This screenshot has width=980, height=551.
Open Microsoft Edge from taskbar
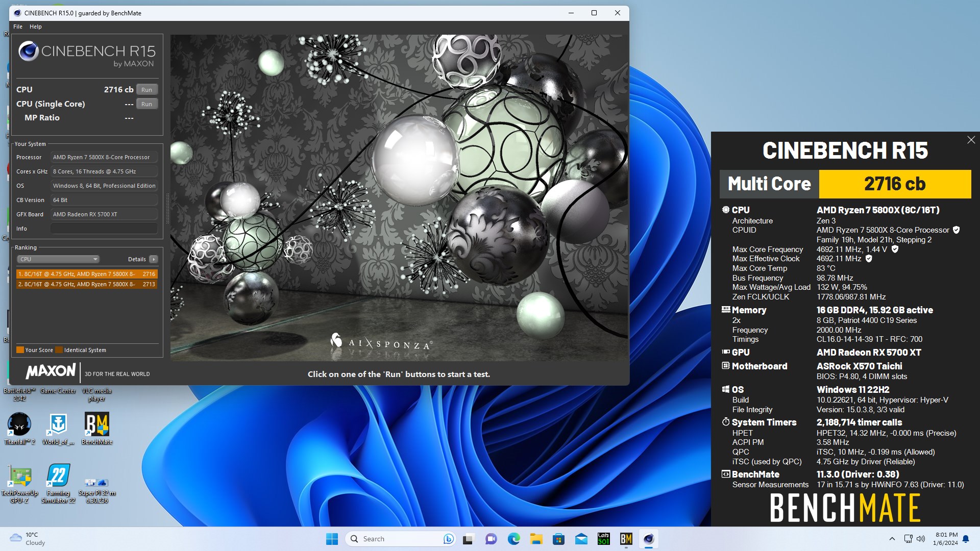pos(513,539)
